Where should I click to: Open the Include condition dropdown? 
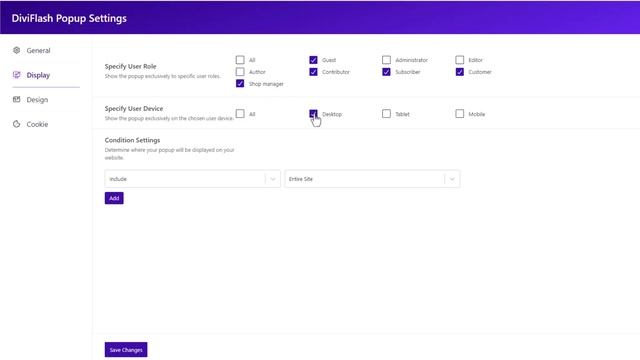tap(192, 179)
